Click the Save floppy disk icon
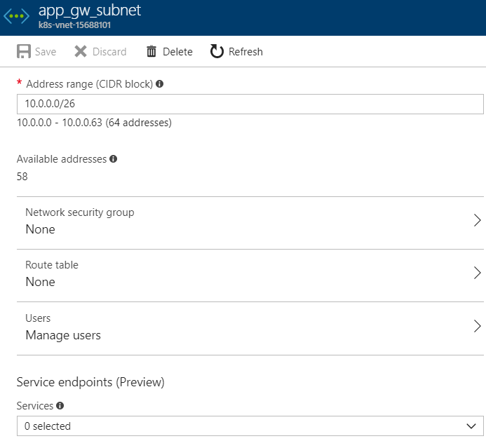 click(x=24, y=51)
